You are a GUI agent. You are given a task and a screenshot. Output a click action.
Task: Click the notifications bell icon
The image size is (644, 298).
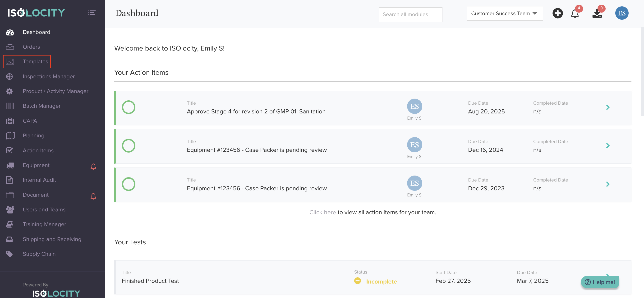tap(575, 14)
